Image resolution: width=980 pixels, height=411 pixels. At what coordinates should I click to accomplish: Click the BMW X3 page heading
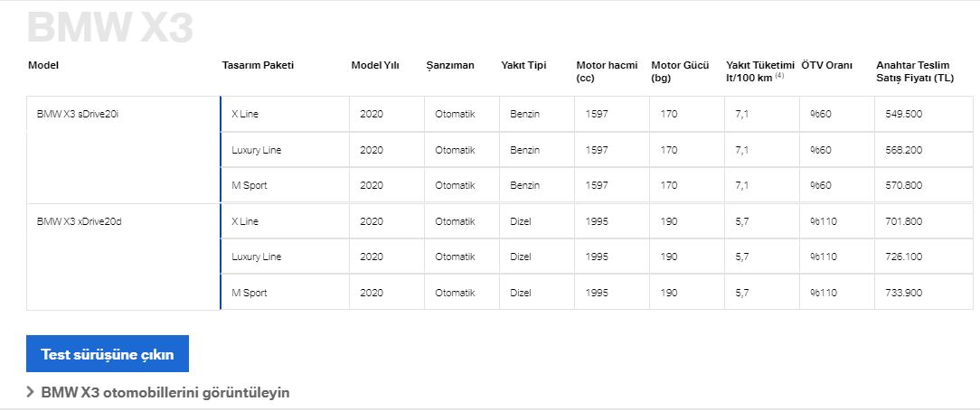(x=110, y=27)
